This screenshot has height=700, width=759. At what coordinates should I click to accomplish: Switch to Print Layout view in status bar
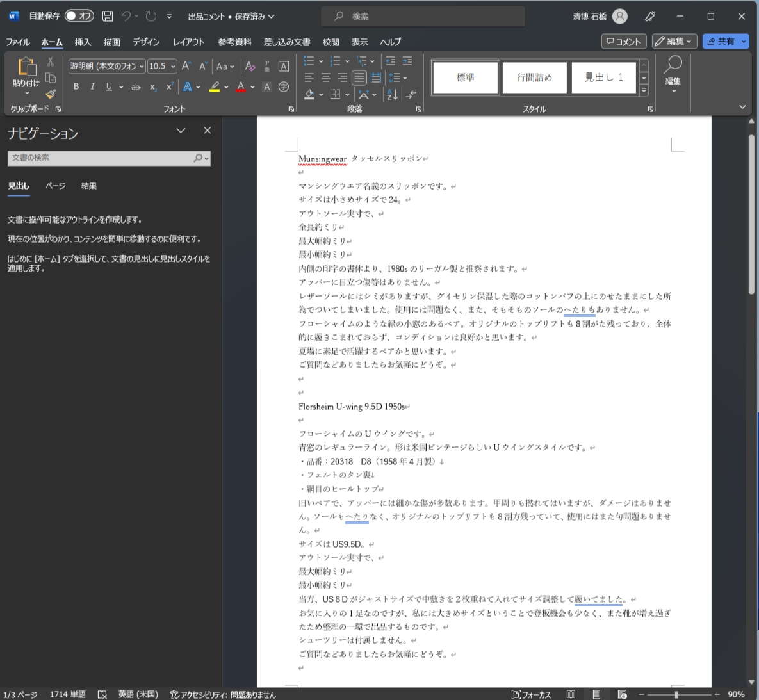(596, 695)
